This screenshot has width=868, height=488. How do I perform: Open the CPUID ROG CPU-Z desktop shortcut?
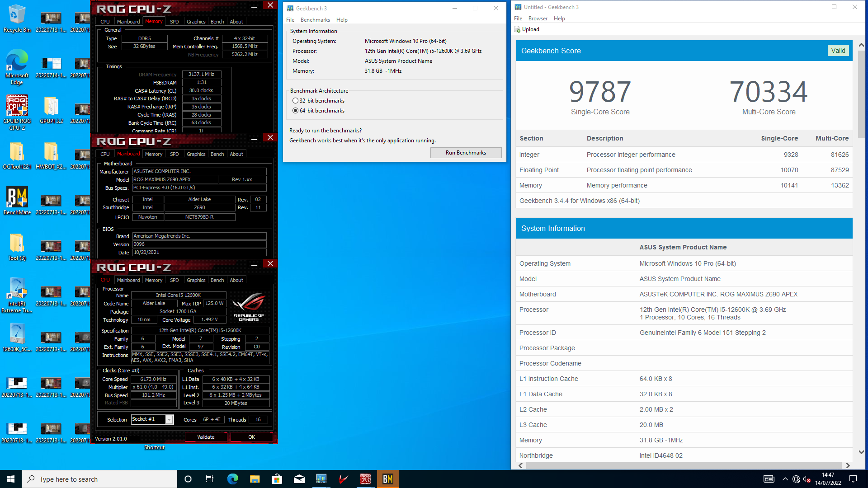17,113
